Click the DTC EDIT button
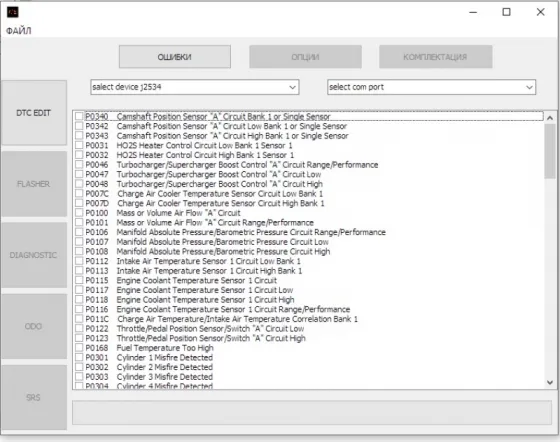The image size is (560, 442). point(34,113)
